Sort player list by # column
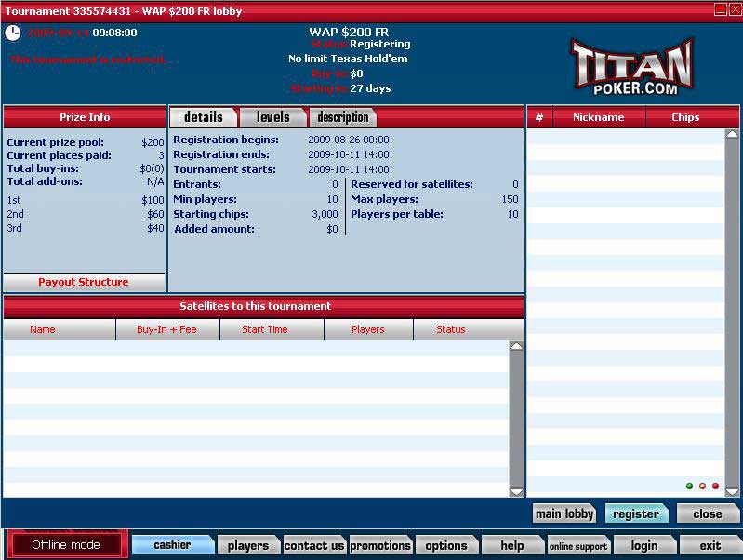The image size is (743, 560). pyautogui.click(x=539, y=117)
